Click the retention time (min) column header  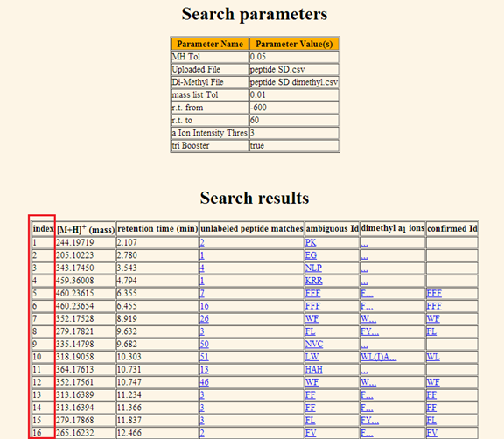pyautogui.click(x=157, y=228)
